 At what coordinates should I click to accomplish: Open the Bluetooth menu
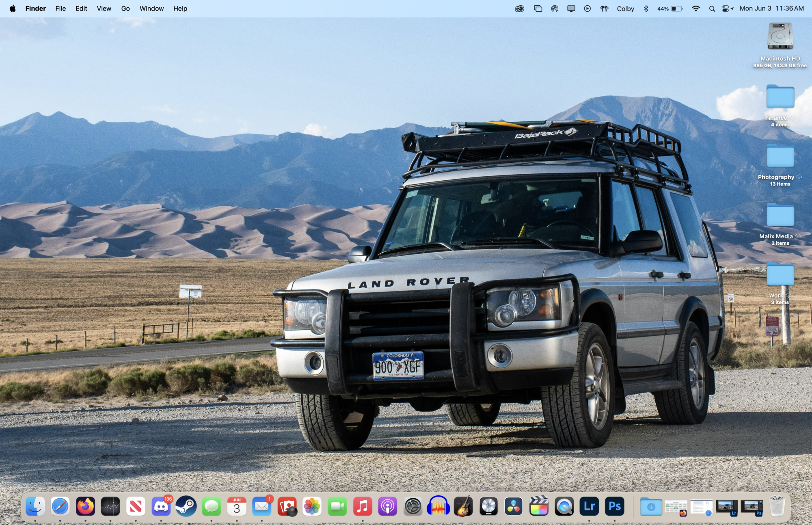coord(646,9)
